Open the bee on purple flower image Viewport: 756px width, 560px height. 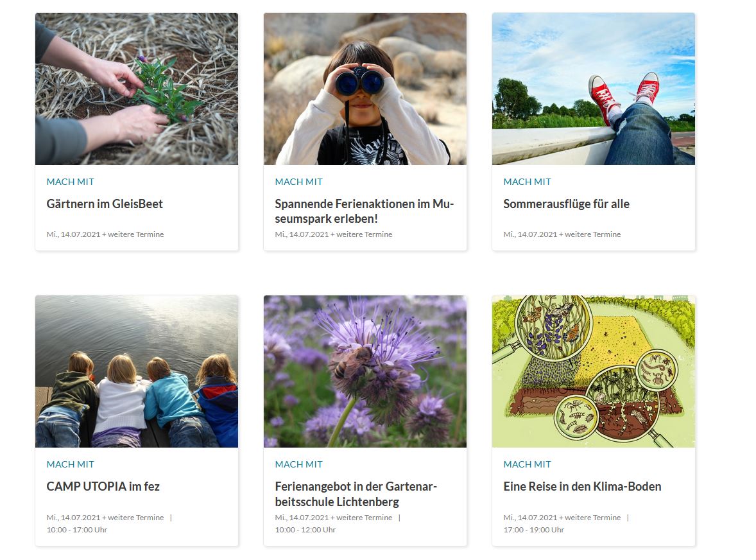coord(365,371)
